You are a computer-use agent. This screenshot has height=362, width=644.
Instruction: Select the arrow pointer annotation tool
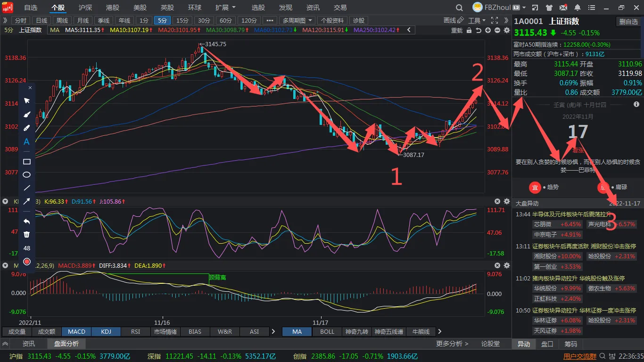click(x=27, y=100)
